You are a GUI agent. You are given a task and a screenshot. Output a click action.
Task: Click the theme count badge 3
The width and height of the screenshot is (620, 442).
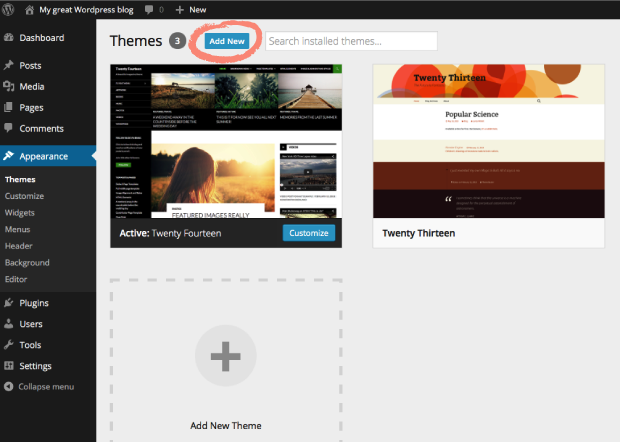[178, 41]
